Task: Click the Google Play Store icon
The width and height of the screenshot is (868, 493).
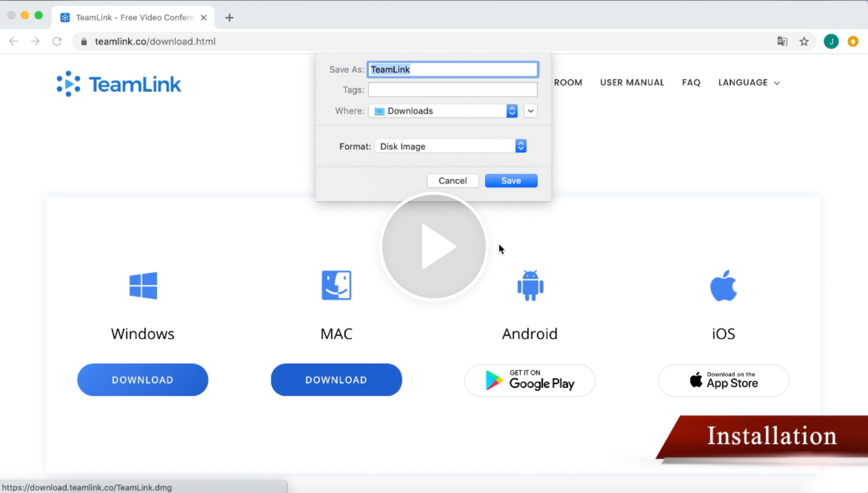Action: [x=530, y=380]
